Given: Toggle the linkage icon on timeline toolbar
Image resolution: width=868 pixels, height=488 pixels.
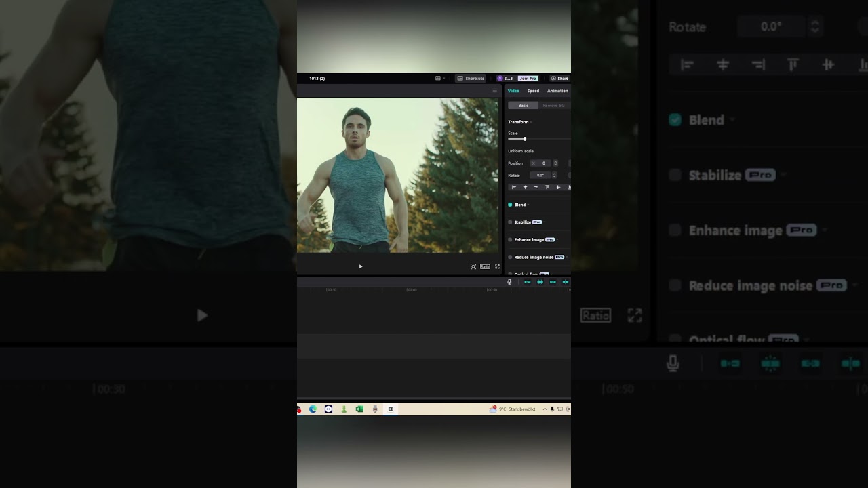Looking at the screenshot, I should (553, 282).
